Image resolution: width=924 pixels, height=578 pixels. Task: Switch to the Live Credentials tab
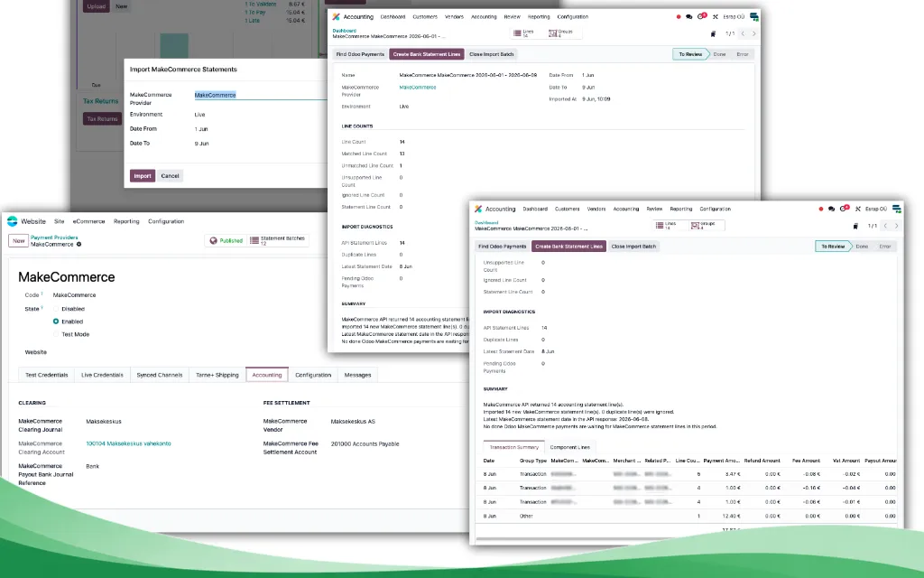102,375
